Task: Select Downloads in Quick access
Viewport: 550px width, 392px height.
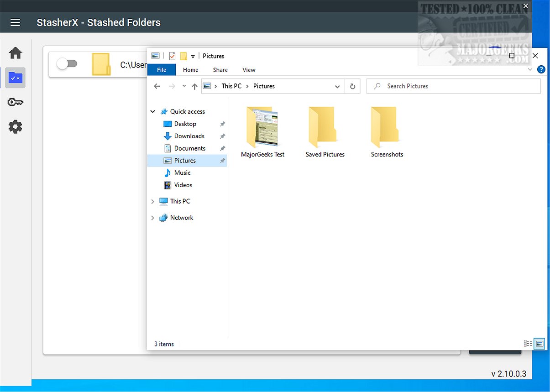Action: point(189,136)
